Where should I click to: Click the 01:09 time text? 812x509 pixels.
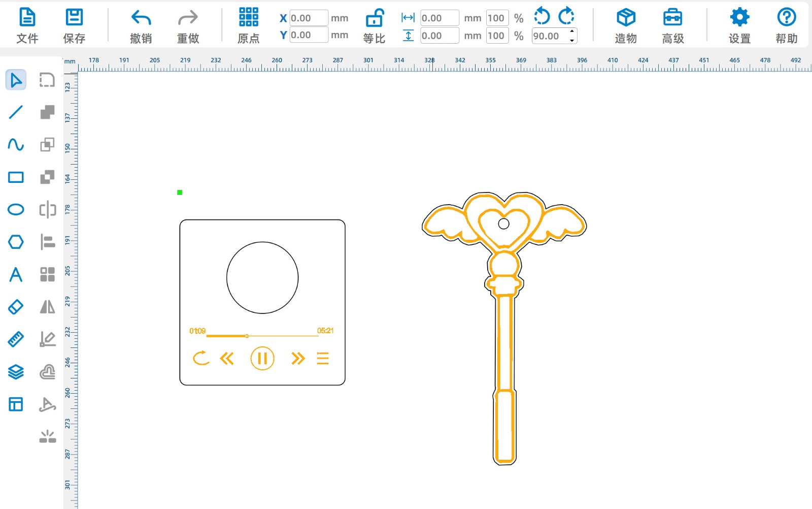(x=197, y=331)
